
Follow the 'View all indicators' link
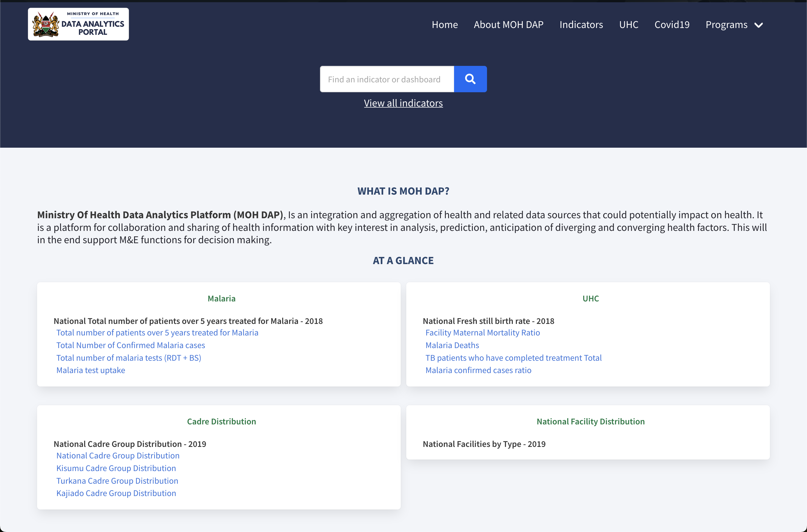403,103
